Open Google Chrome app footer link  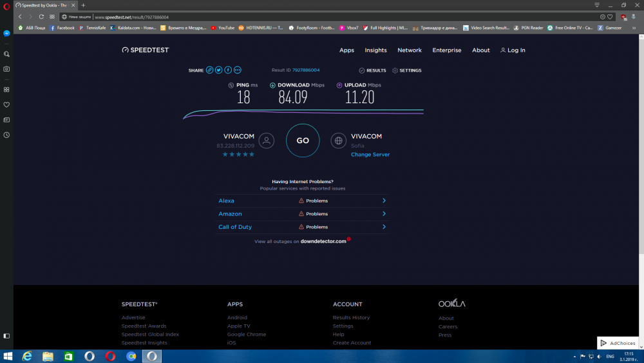(247, 334)
